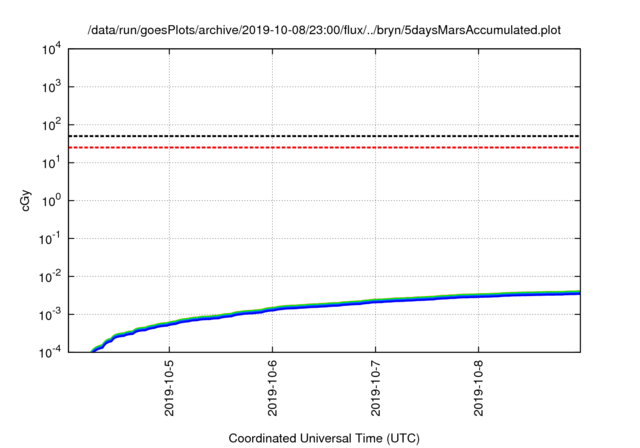The height and width of the screenshot is (448, 640).
Task: Click the black dashed threshold line
Action: (324, 136)
